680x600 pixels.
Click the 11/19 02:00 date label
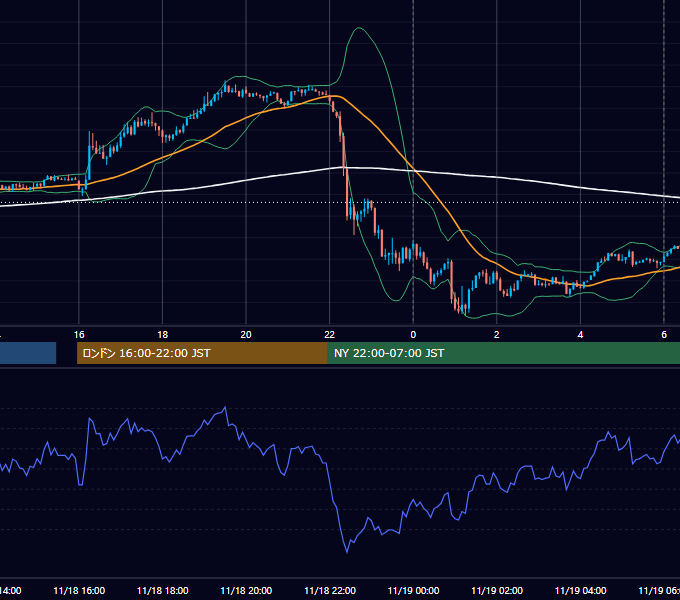point(497,590)
